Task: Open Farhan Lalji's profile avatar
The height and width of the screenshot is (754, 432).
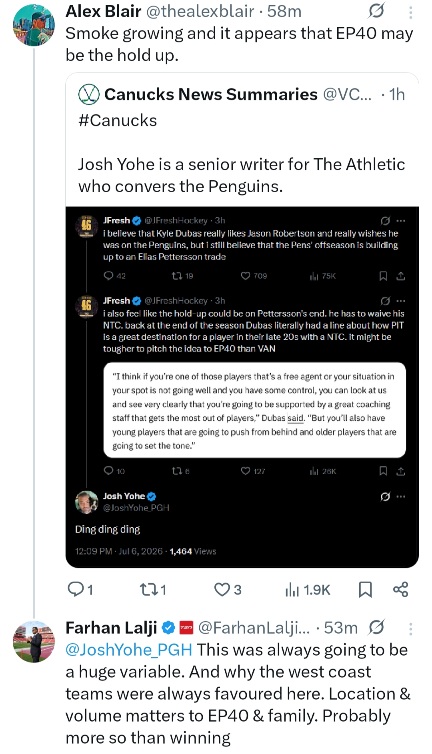Action: click(34, 641)
